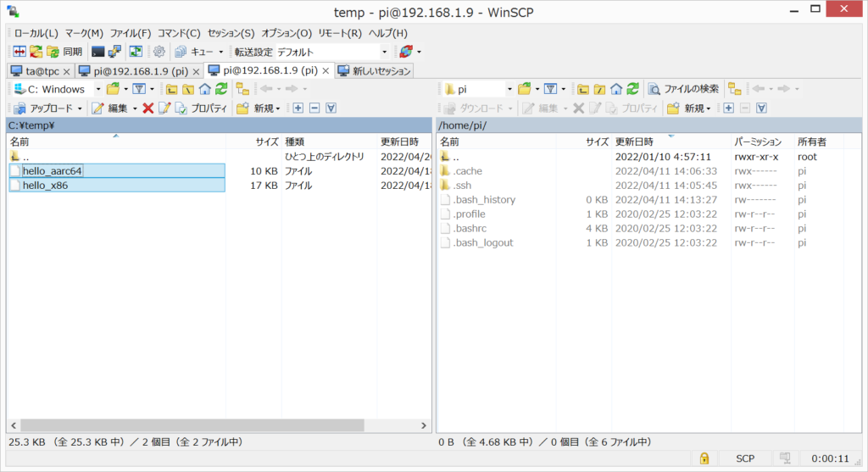Click local panel open directory folder icon
868x472 pixels.
pyautogui.click(x=114, y=89)
